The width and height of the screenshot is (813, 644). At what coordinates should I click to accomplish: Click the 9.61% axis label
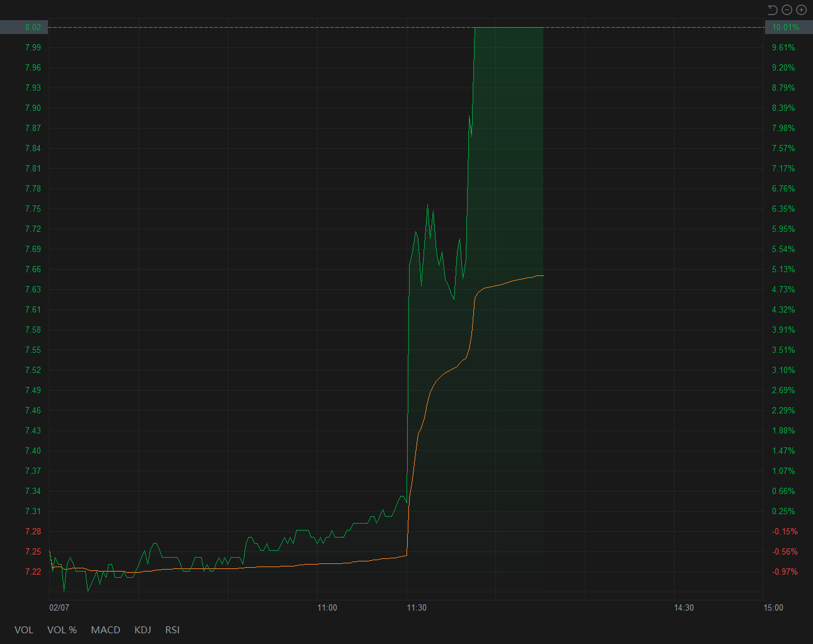pyautogui.click(x=783, y=47)
